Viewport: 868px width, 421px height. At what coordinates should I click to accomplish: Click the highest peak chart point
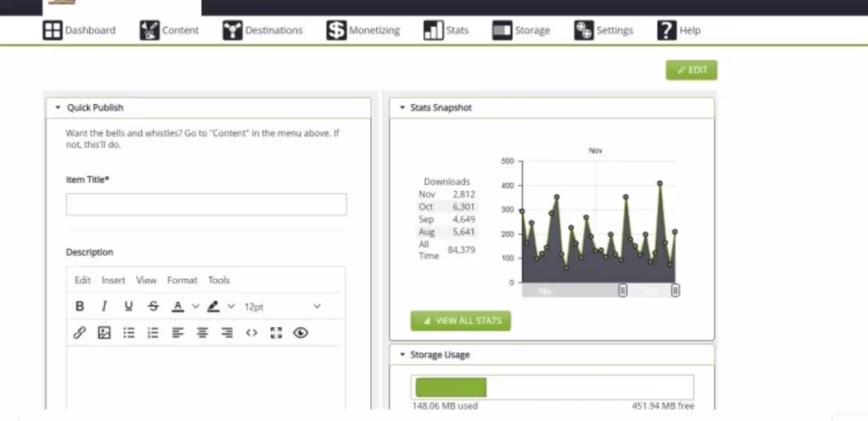tap(660, 183)
